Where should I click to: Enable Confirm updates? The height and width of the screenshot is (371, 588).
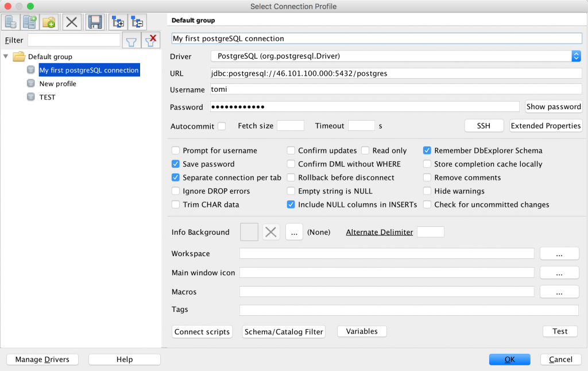tap(291, 150)
